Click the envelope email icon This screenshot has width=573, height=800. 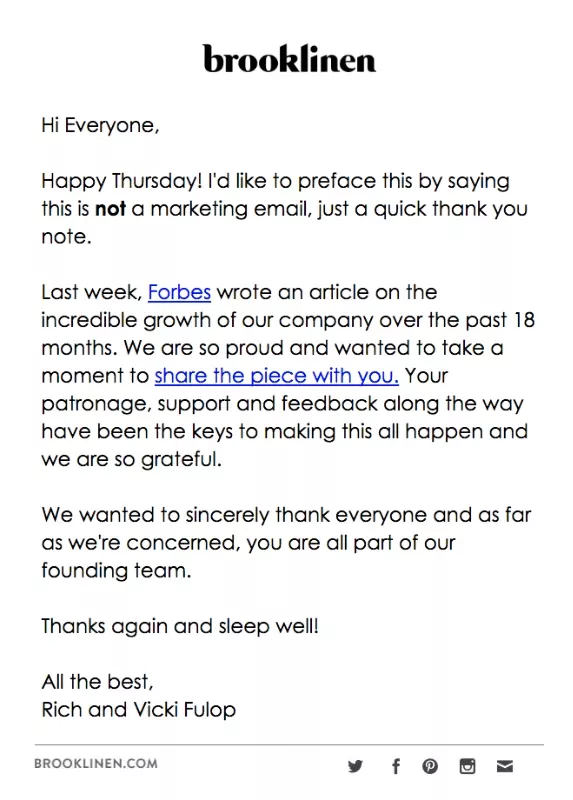click(505, 766)
